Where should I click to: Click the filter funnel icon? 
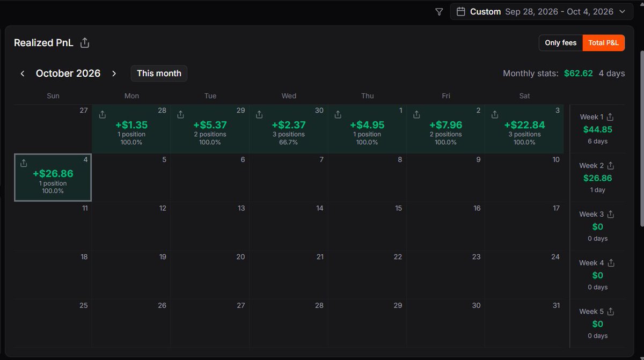pos(439,12)
